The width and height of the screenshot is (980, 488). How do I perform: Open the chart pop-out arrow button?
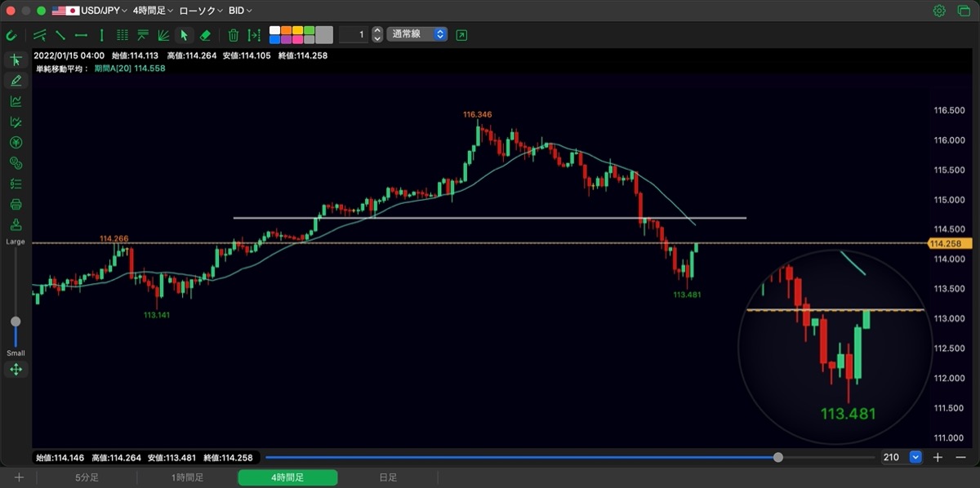(x=462, y=35)
